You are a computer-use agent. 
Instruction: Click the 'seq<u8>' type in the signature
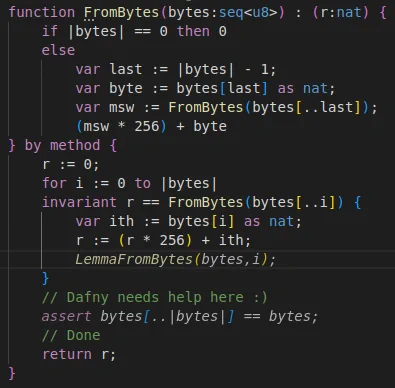pyautogui.click(x=248, y=12)
